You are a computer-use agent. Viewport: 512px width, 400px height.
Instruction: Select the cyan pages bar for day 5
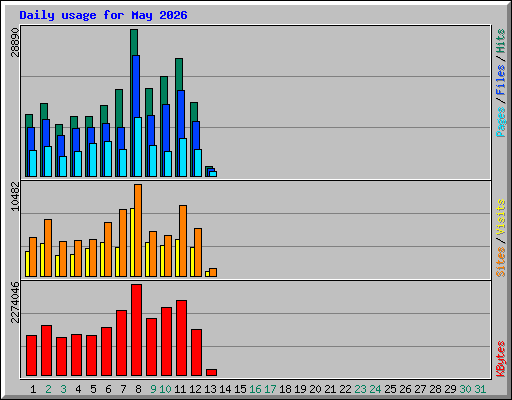tap(93, 160)
